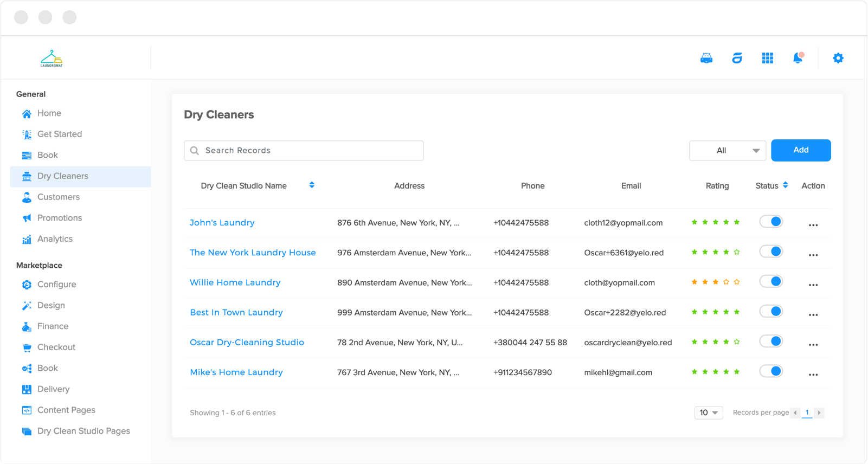The image size is (868, 464).
Task: Open the records per page dropdown
Action: (708, 413)
